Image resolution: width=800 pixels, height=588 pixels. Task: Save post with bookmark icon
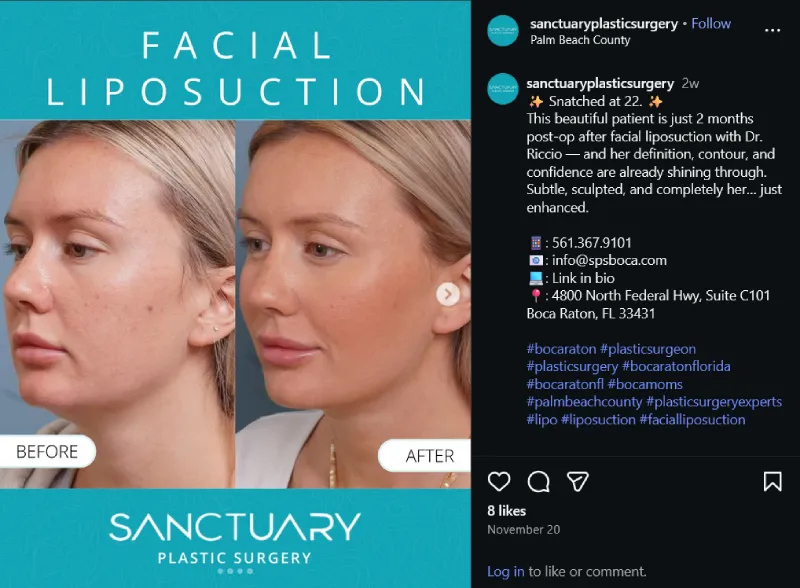[772, 481]
